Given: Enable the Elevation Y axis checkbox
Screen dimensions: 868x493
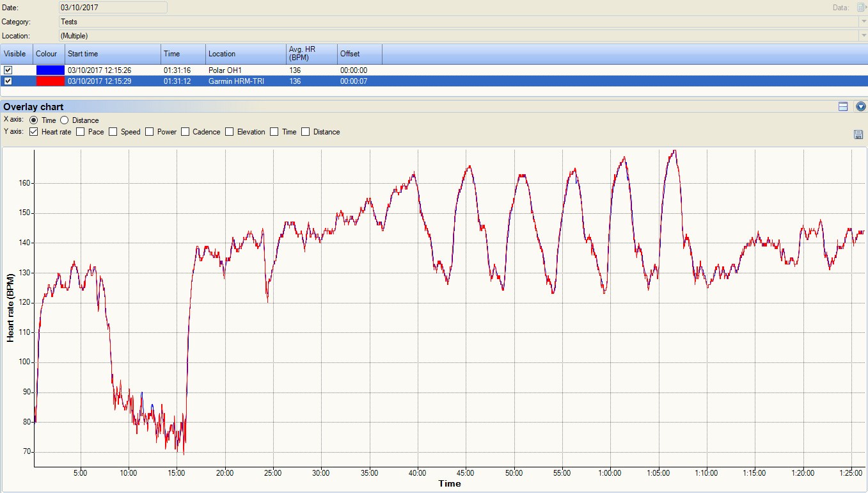Looking at the screenshot, I should [x=230, y=132].
